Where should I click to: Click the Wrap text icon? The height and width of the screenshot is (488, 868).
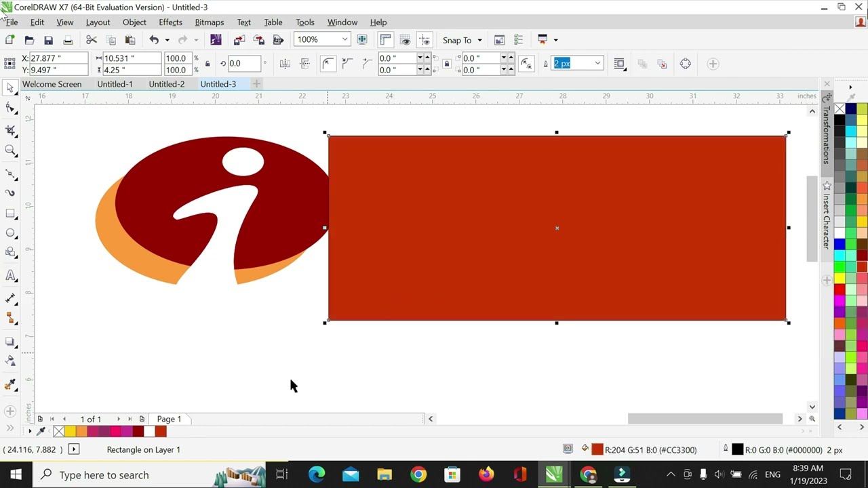pyautogui.click(x=619, y=64)
